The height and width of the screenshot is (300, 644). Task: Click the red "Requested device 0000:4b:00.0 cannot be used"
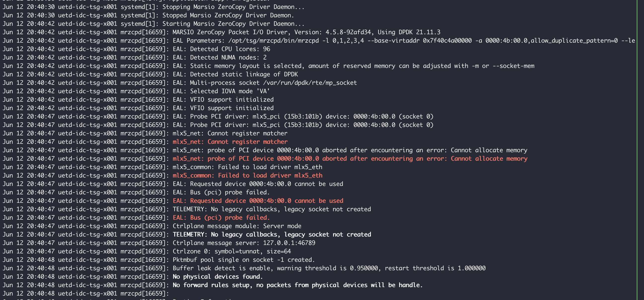[258, 201]
